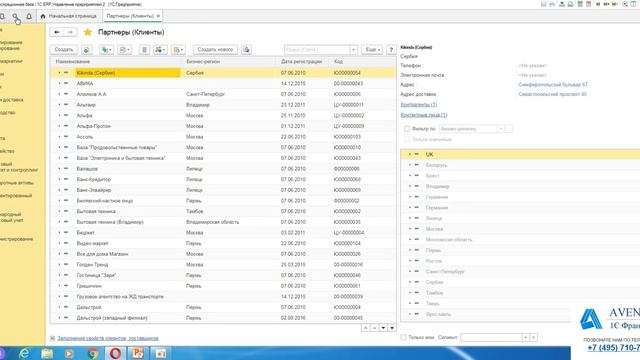This screenshot has width=640, height=360.
Task: Open File Explorer from taskbar
Action: tap(47, 353)
